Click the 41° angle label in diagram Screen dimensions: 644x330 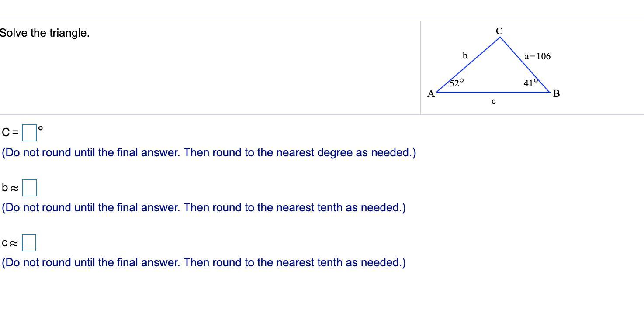pos(530,83)
